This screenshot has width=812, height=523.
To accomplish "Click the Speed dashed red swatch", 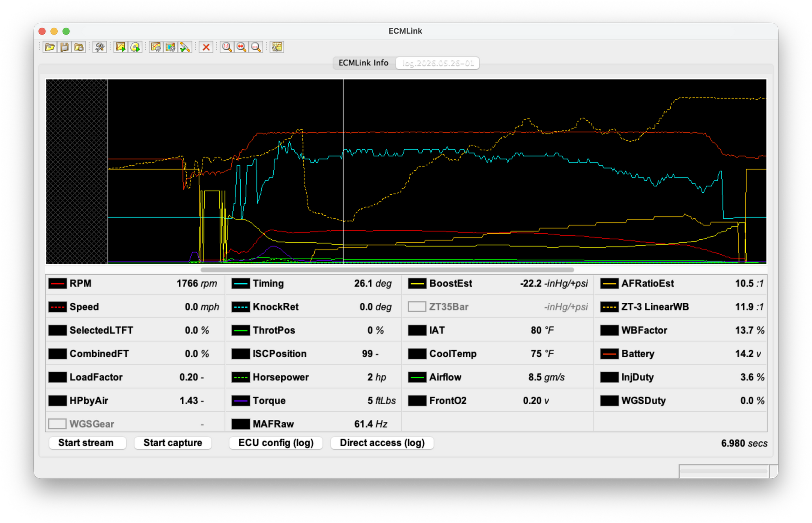I will coord(57,307).
